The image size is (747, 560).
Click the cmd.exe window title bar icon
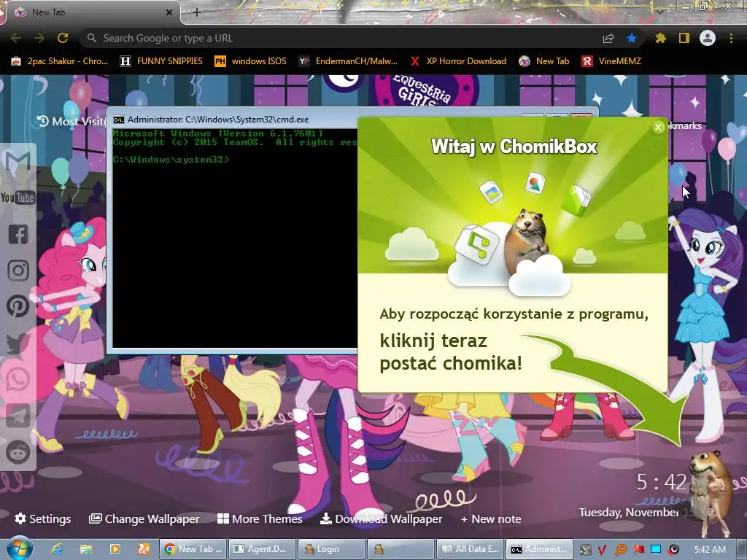point(119,120)
